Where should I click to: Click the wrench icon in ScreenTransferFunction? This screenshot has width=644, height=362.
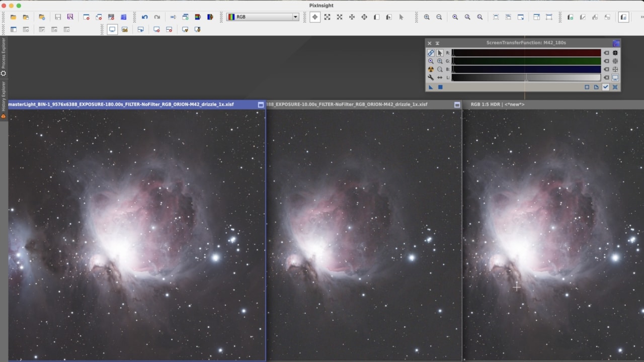[431, 77]
